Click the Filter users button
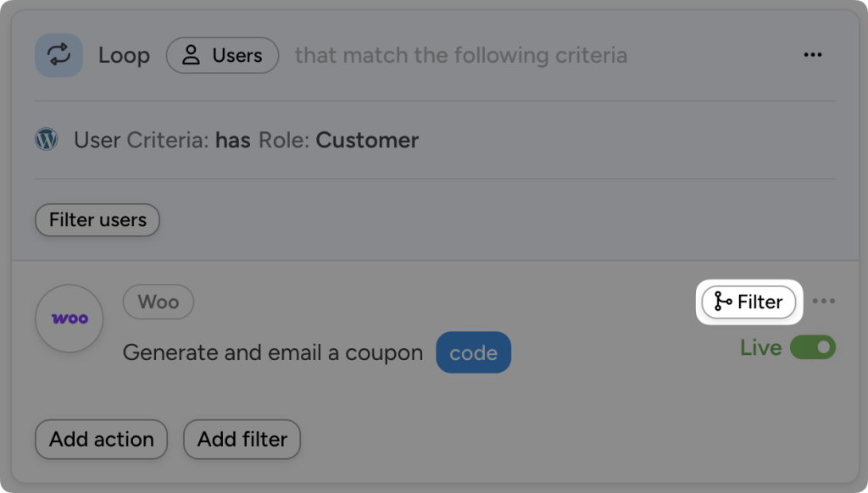Viewport: 868px width, 493px height. pyautogui.click(x=97, y=219)
